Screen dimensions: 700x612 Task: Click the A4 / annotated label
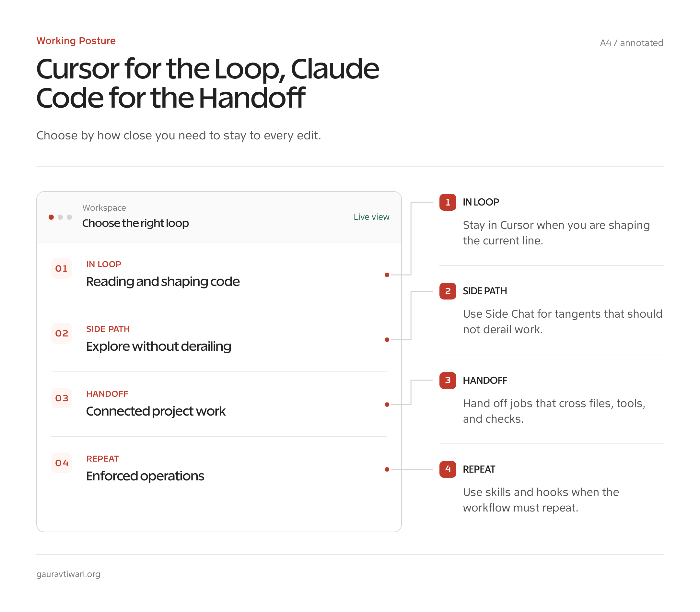631,43
